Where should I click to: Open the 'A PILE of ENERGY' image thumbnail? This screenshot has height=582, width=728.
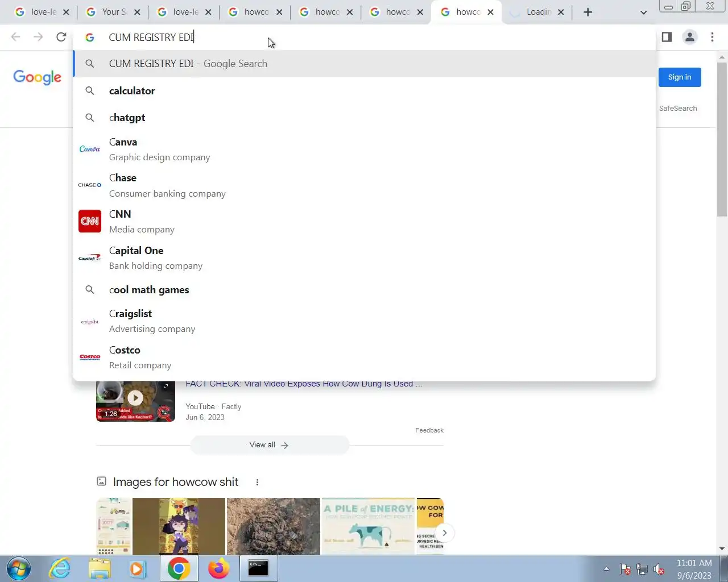(368, 526)
